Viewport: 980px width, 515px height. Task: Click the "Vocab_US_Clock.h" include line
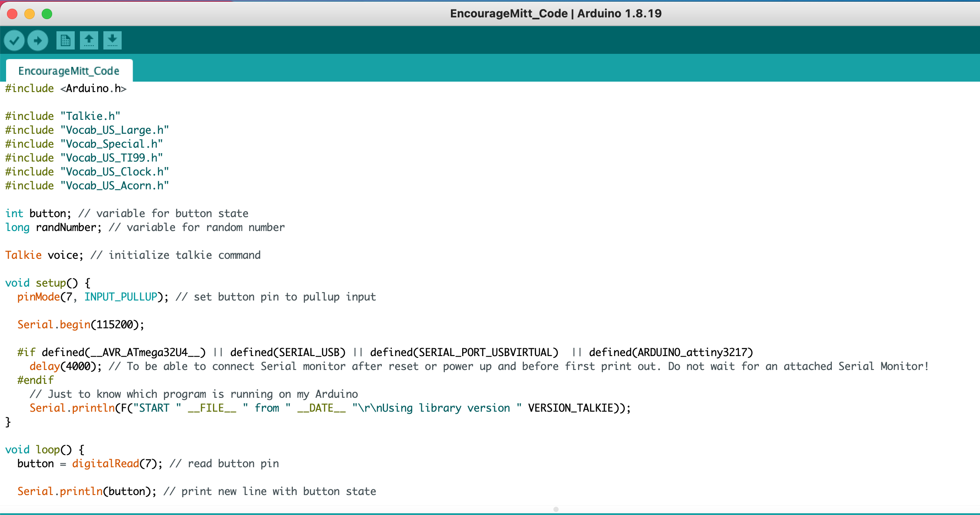[x=87, y=172]
